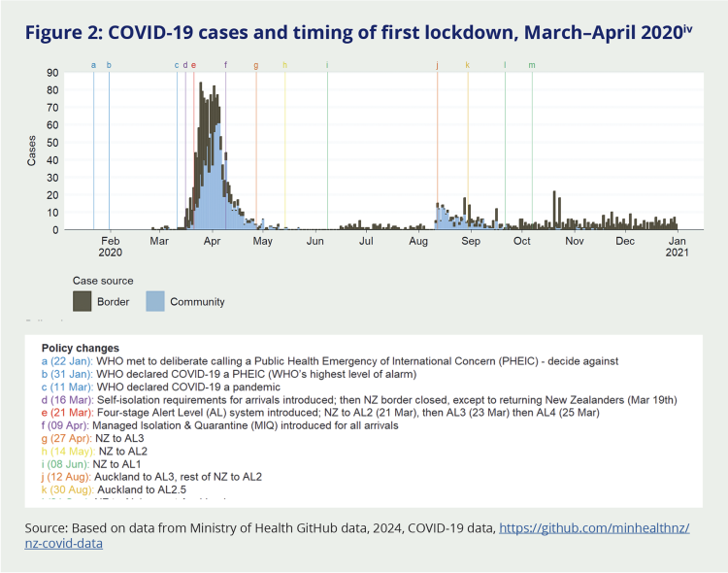Click the late-October border case spike bar
This screenshot has width=728, height=573.
tap(554, 210)
